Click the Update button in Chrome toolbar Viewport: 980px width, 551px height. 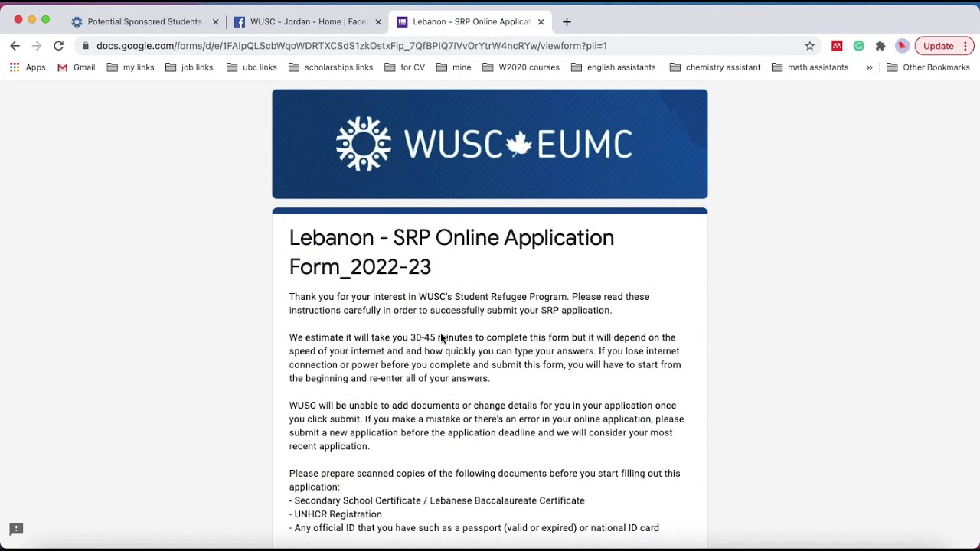[x=938, y=46]
